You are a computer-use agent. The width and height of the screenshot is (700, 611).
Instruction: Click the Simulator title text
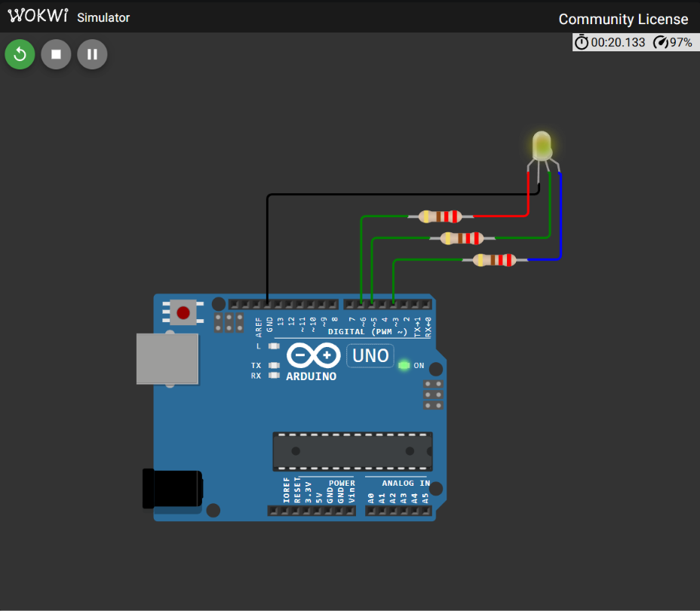point(103,17)
